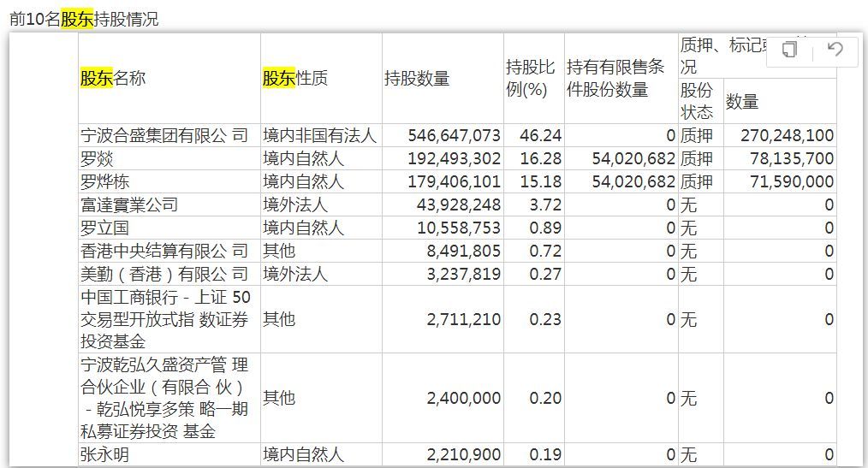Image resolution: width=868 pixels, height=468 pixels.
Task: Click share count 3,237,819
Action: 463,275
